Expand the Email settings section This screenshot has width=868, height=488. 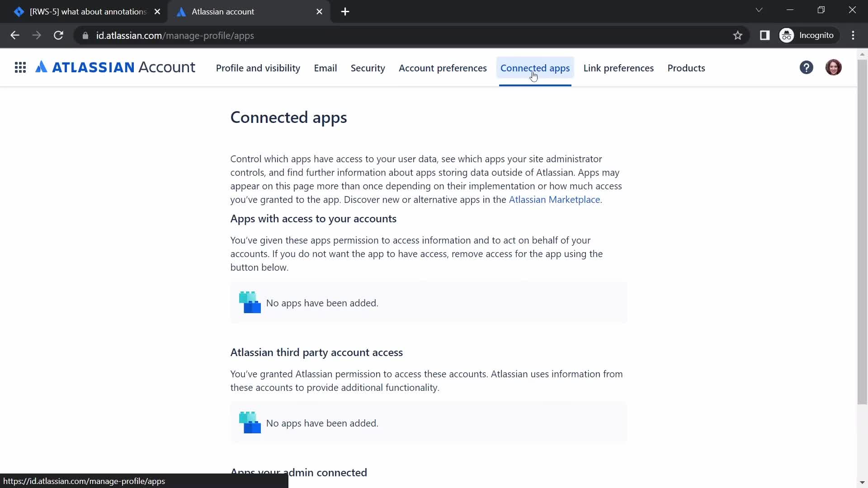pyautogui.click(x=325, y=67)
